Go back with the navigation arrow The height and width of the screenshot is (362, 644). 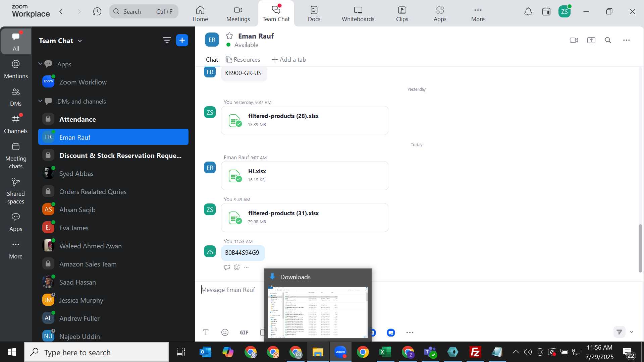coord(61,12)
